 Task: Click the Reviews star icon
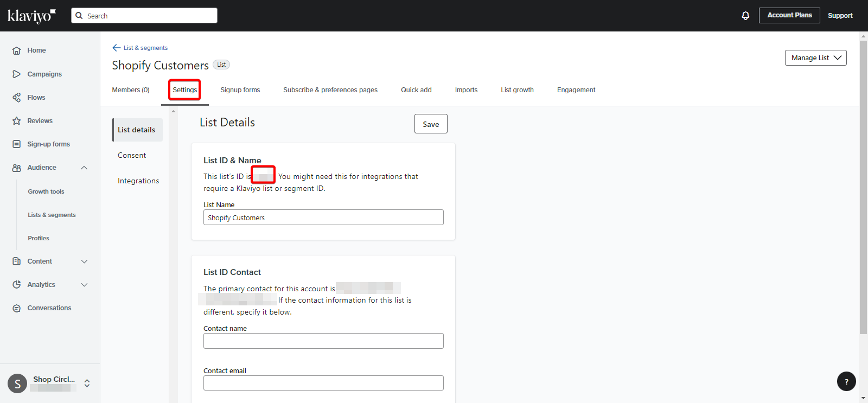tap(17, 121)
